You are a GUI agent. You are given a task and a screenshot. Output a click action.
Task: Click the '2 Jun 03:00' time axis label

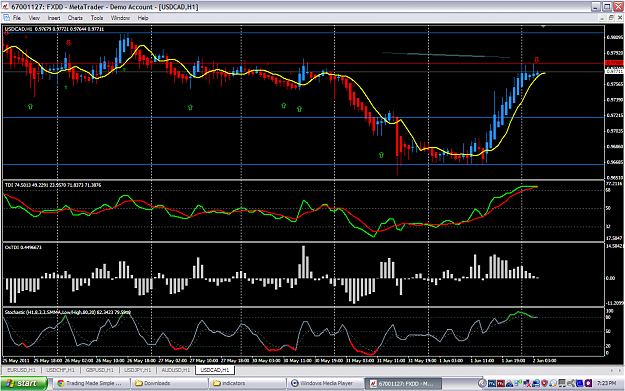(x=544, y=360)
